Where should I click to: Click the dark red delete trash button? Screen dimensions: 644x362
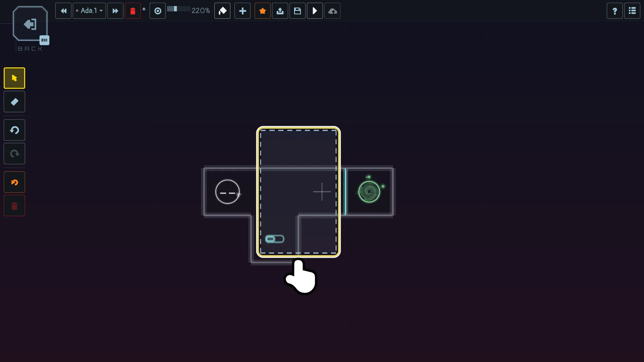point(14,205)
